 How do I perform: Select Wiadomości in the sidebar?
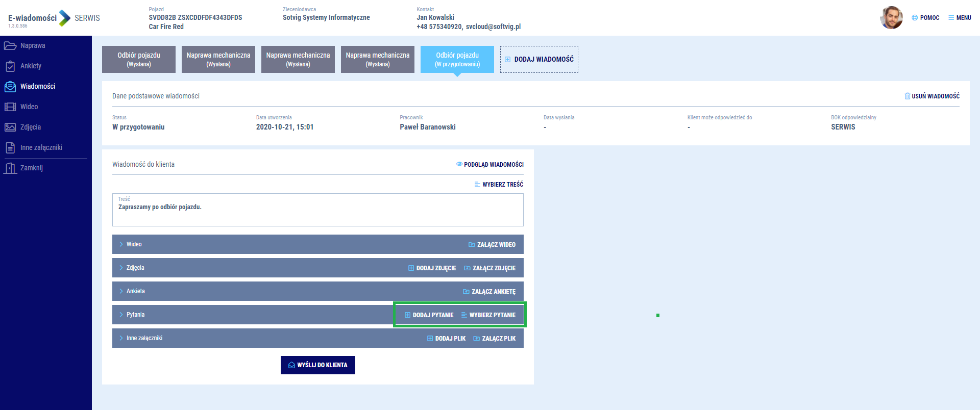point(38,87)
